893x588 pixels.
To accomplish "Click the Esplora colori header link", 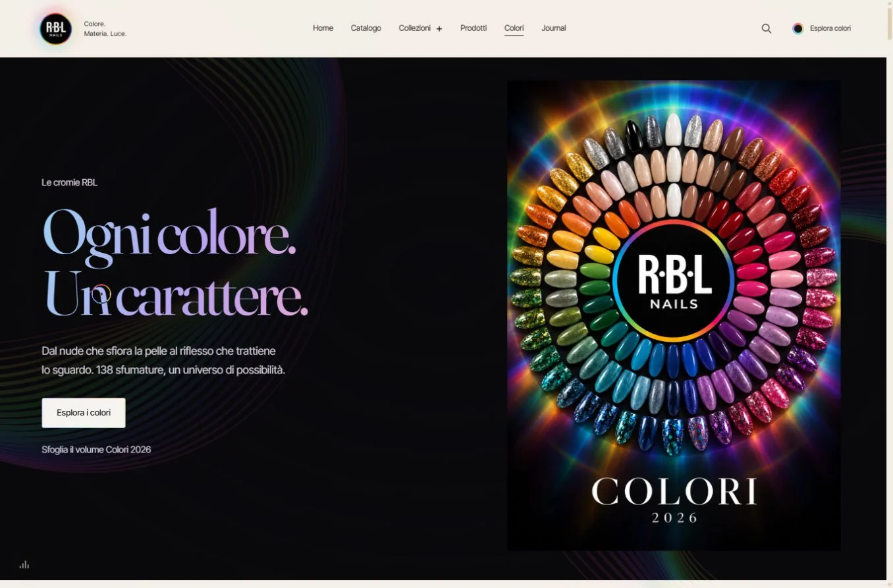I will point(830,28).
